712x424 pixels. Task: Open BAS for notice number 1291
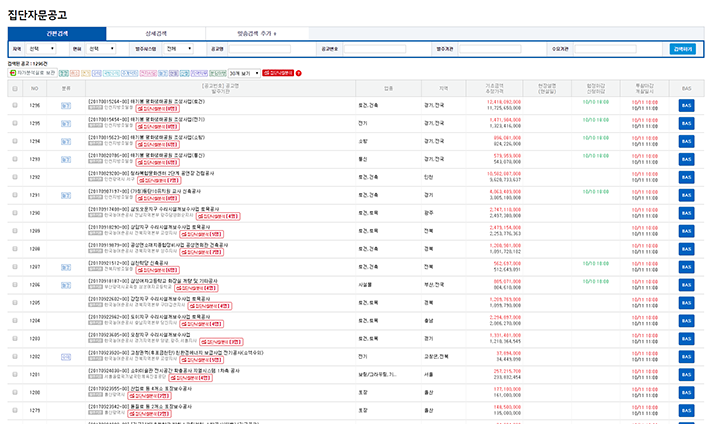click(x=686, y=195)
